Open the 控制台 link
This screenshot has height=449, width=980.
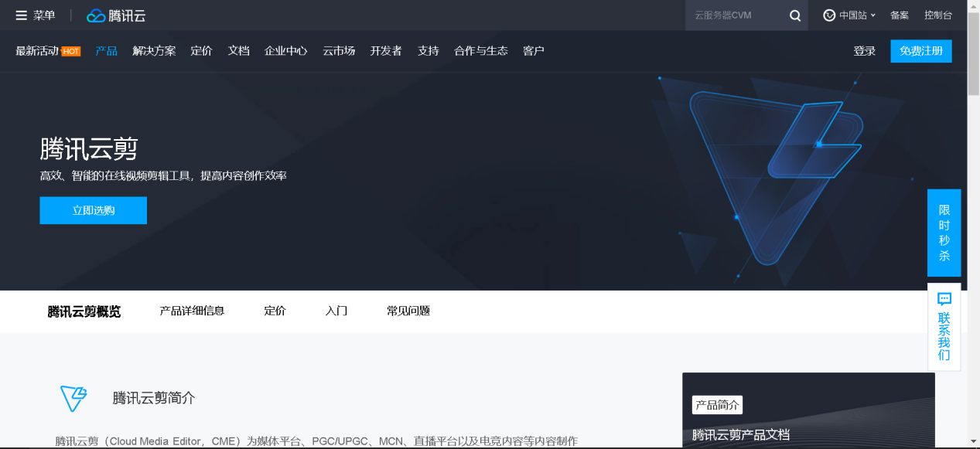click(x=937, y=15)
